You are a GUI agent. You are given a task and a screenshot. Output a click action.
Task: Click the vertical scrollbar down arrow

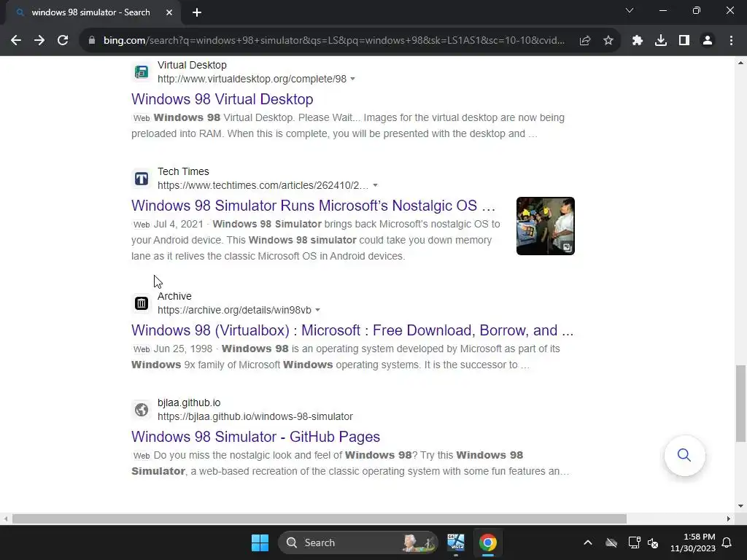(740, 506)
